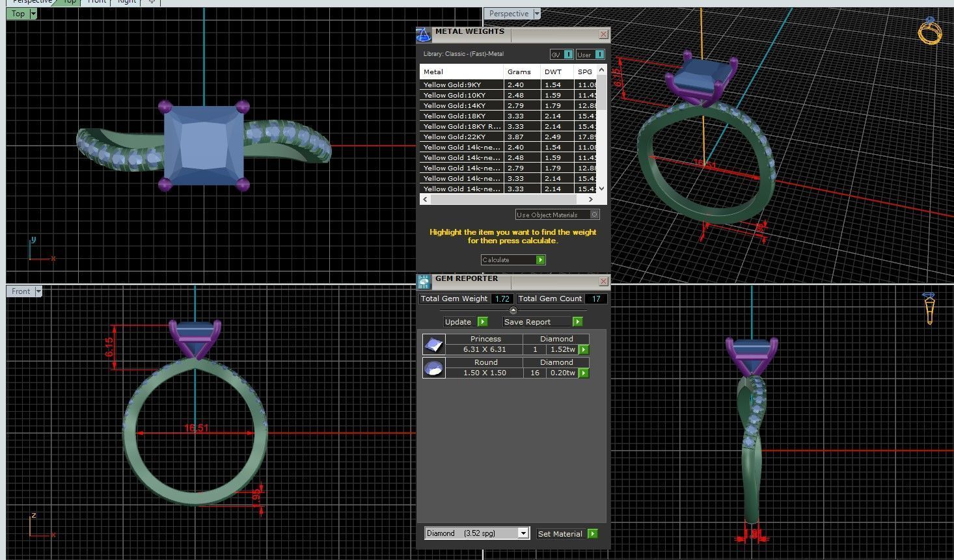Switch to the Perspective viewport tab
Viewport: 954px width, 560px height.
32,2
